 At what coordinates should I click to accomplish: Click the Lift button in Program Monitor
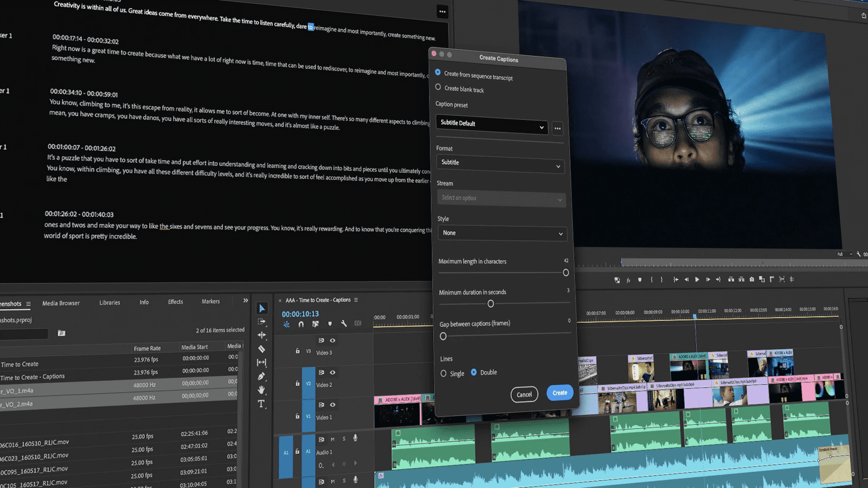731,279
